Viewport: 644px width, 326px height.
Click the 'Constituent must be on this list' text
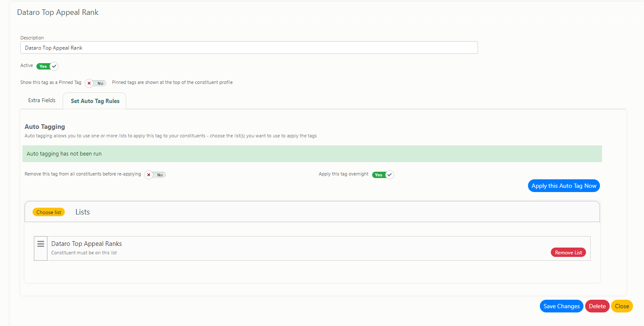tap(84, 253)
